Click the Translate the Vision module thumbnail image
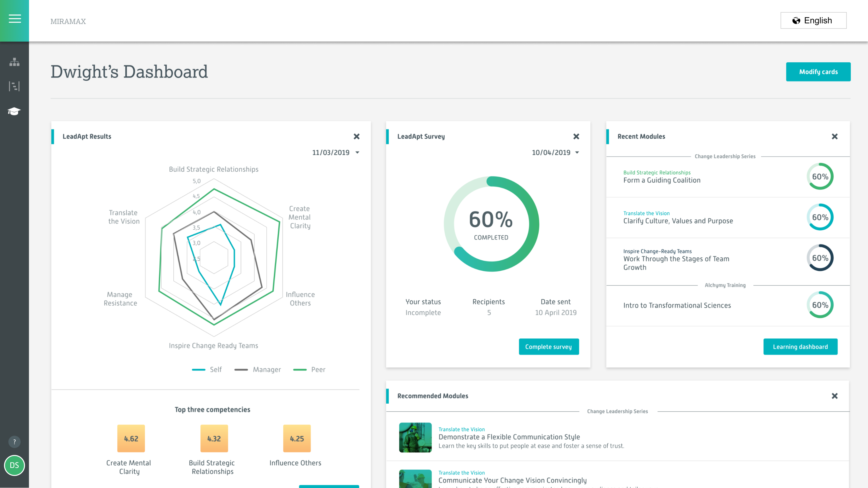Viewport: 868px width, 488px height. click(415, 437)
